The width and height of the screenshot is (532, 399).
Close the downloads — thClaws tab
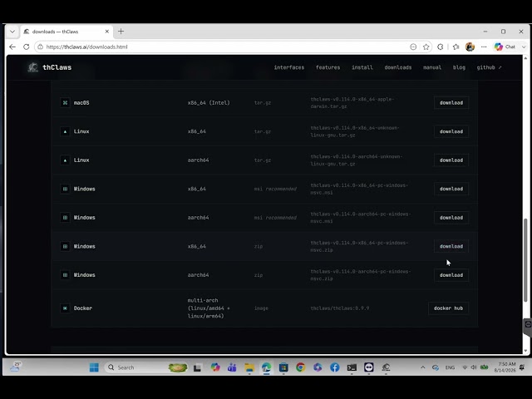[107, 32]
